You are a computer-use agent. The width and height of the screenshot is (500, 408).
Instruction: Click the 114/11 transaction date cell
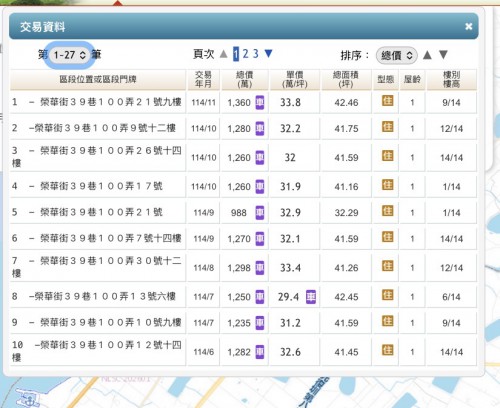pyautogui.click(x=203, y=102)
